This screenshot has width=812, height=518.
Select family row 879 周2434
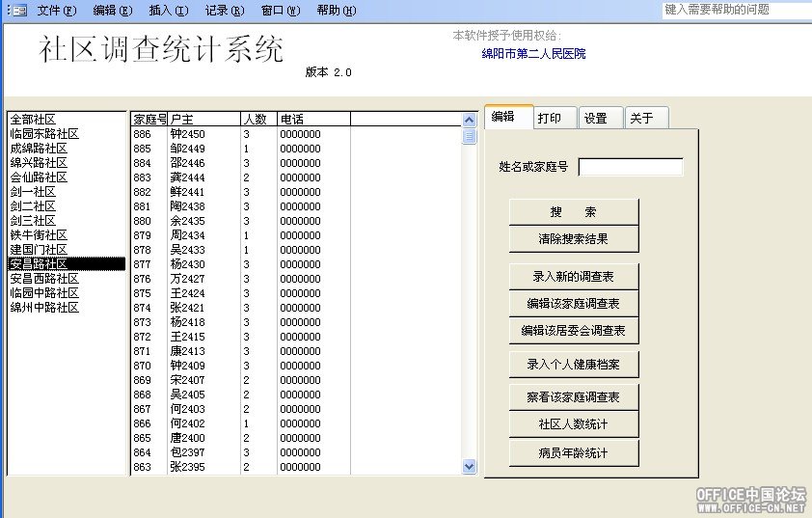click(296, 235)
